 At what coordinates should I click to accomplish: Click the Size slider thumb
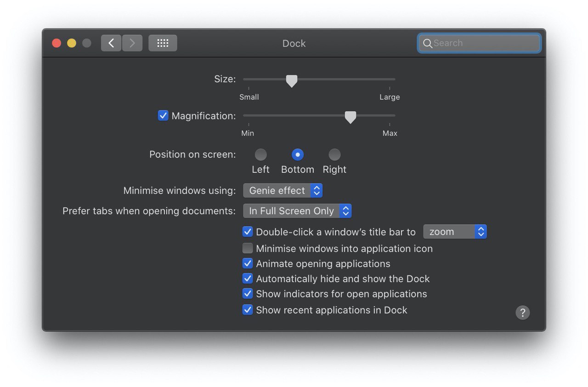[292, 81]
